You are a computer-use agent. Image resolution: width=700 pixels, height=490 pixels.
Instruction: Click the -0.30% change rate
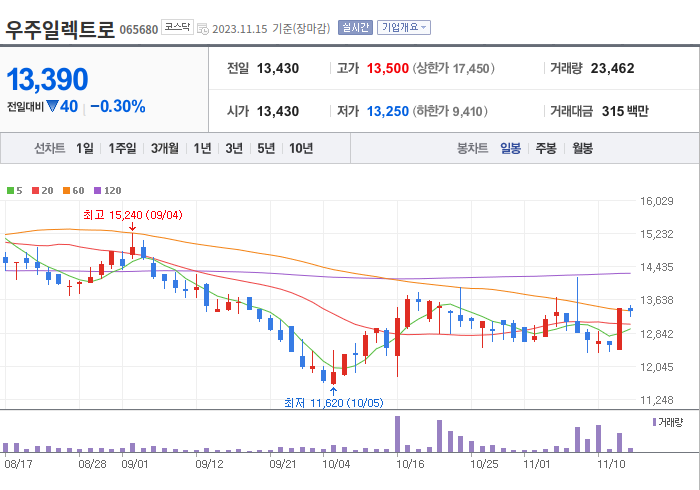point(118,107)
